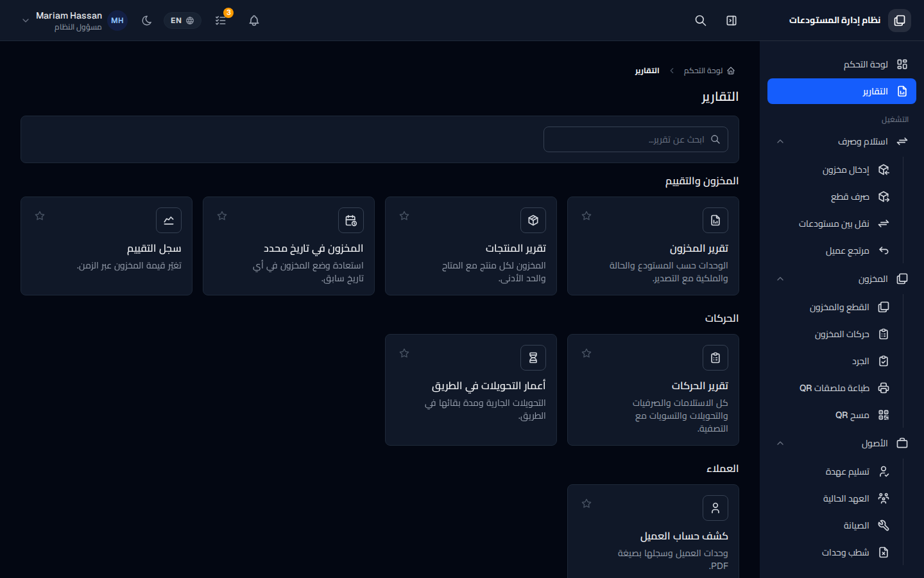Open the search magnifier in the top bar

[701, 21]
